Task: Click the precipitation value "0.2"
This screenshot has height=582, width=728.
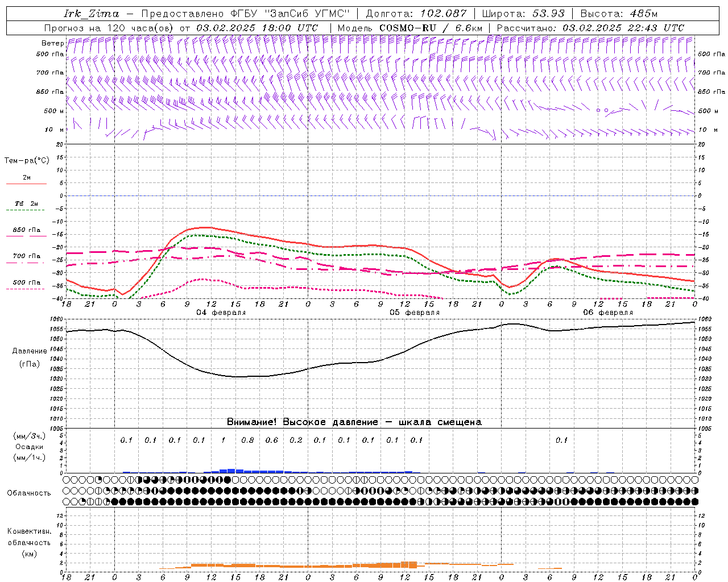Action: 296,440
